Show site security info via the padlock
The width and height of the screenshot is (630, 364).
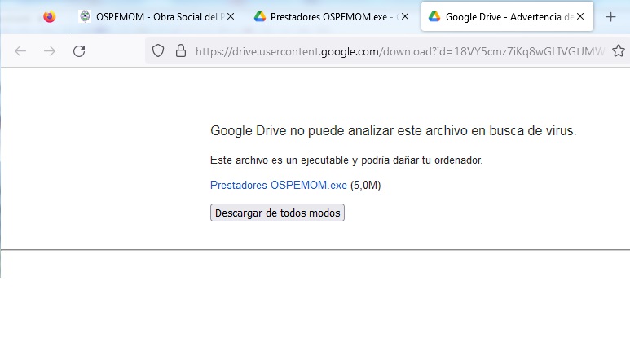click(x=181, y=51)
